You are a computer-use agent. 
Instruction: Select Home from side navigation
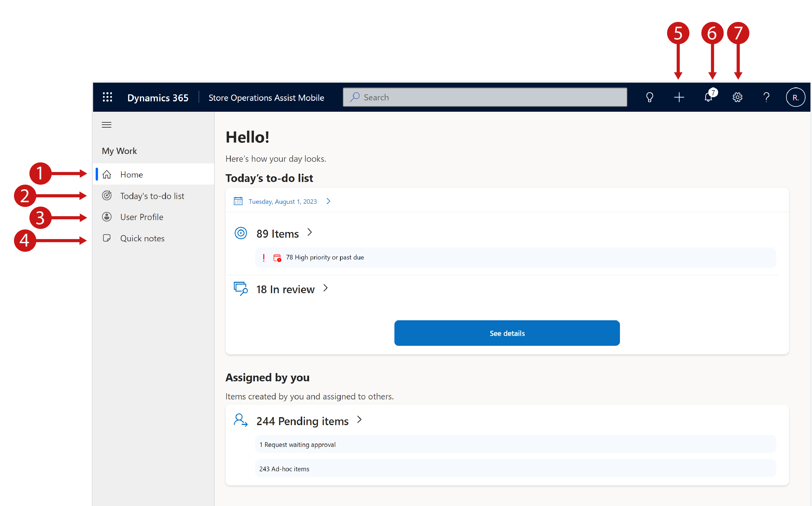click(131, 174)
